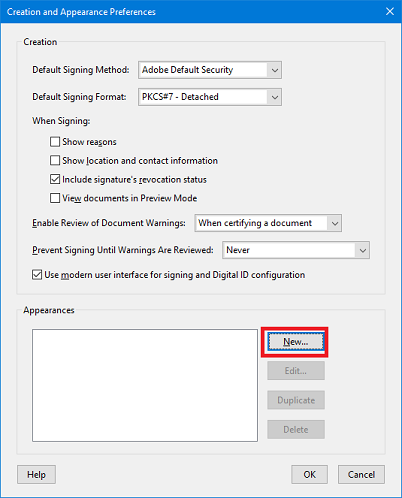The image size is (402, 498).
Task: Check Show location and contact information
Action: tap(55, 160)
